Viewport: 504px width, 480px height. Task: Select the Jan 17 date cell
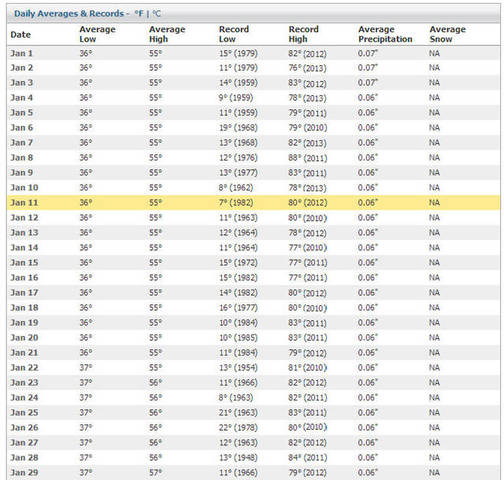[24, 293]
